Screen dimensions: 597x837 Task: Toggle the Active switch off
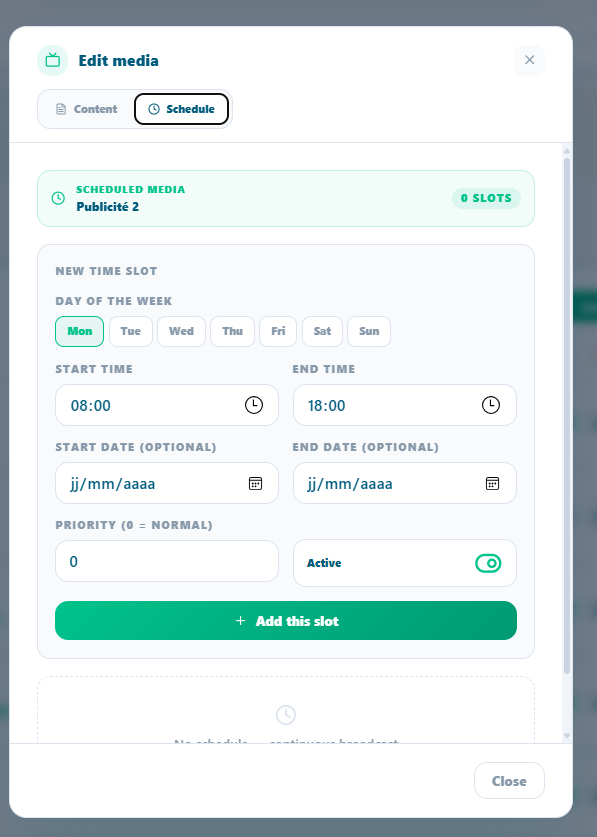[488, 563]
